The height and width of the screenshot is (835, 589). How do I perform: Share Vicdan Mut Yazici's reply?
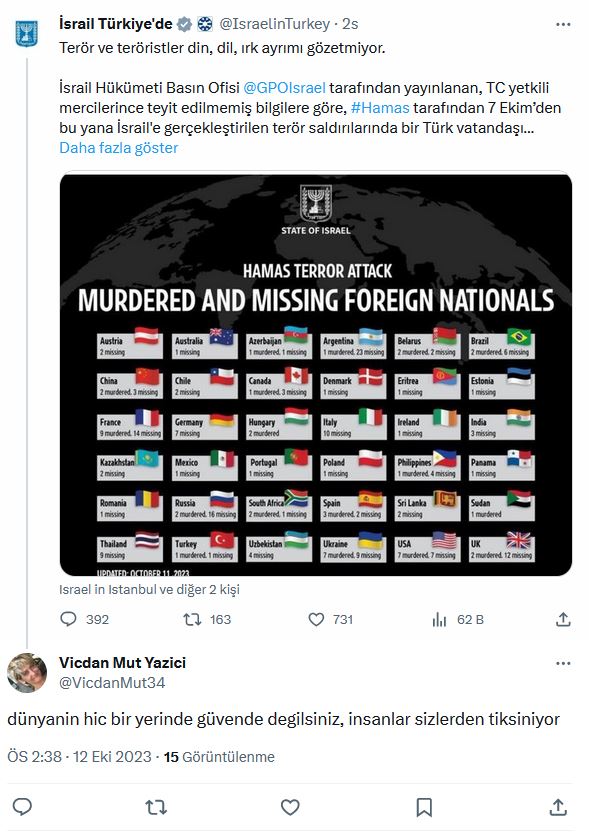558,807
